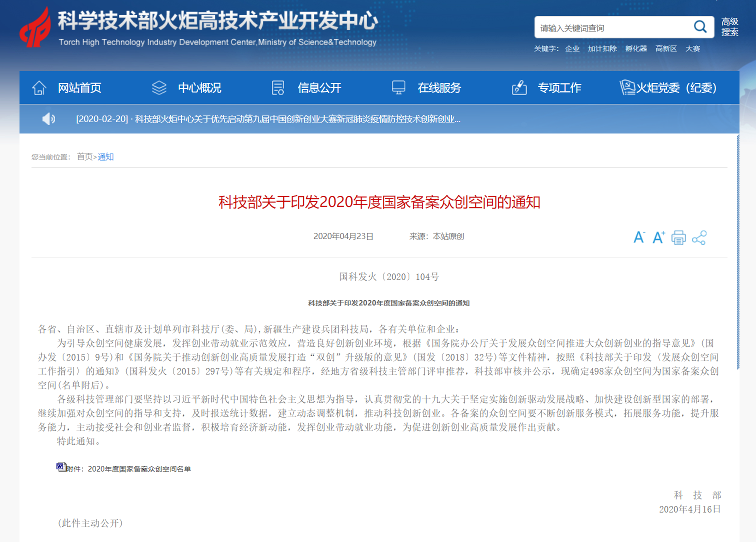Select keyword 加计扣除

[x=602, y=48]
